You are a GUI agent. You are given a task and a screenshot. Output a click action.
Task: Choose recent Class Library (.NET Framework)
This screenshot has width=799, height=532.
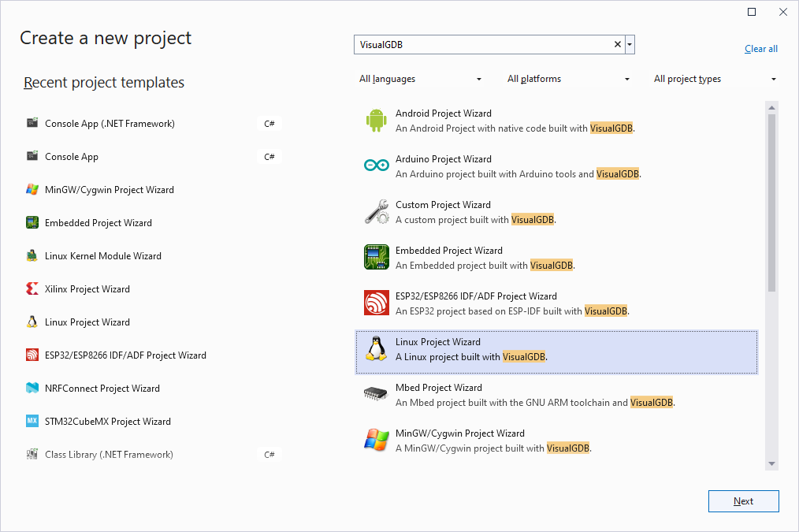pyautogui.click(x=153, y=455)
